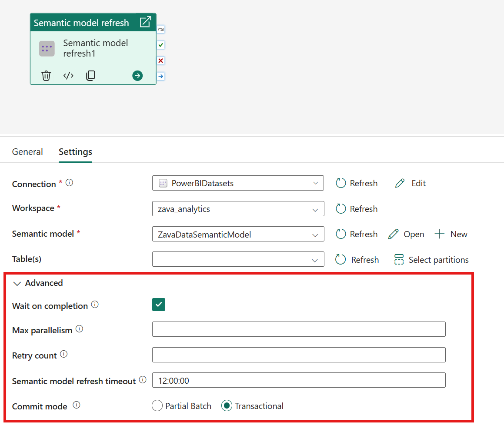Show info tooltip for Commit mode

77,405
